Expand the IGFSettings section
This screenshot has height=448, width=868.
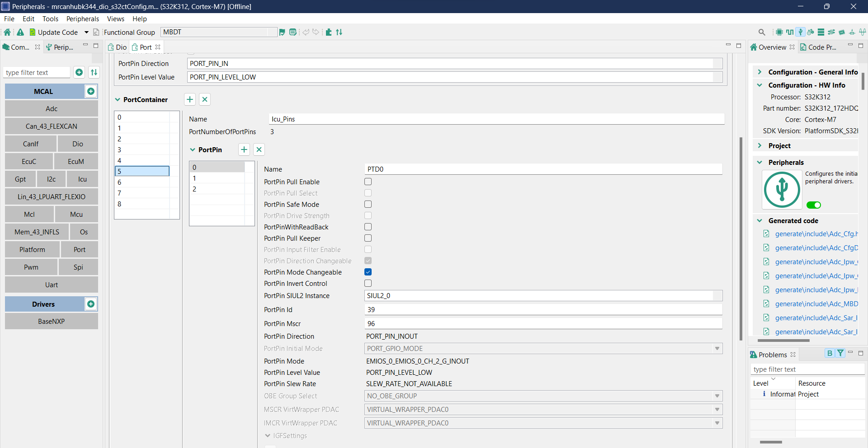coord(268,435)
